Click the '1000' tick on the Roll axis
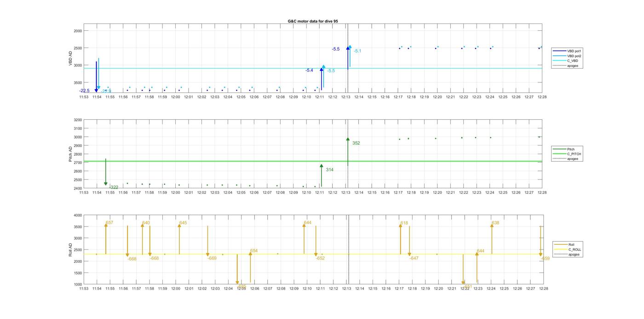 click(77, 284)
